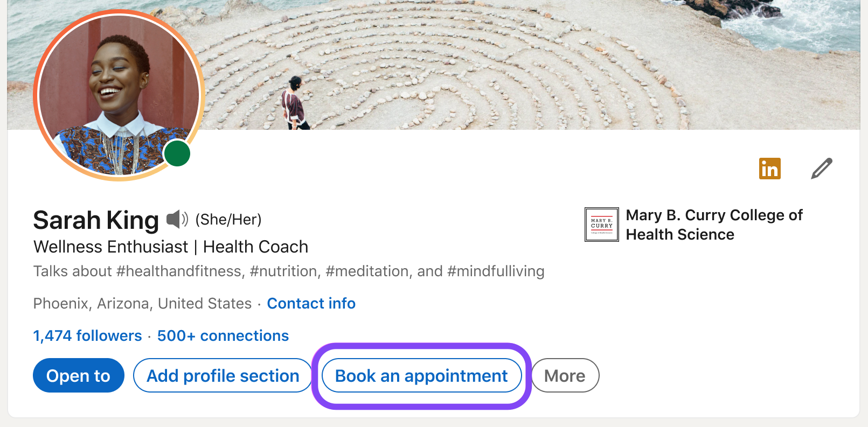Click the (She/Her) pronouns text
Viewport: 868px width, 427px height.
228,220
